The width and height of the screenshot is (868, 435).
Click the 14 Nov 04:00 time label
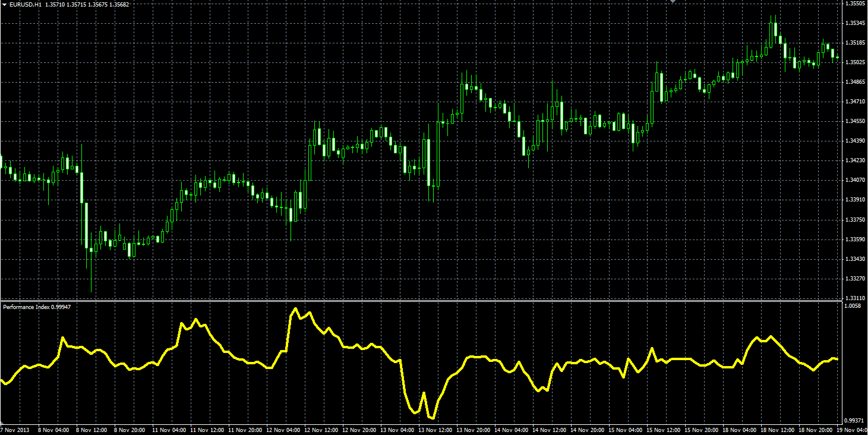[x=512, y=430]
